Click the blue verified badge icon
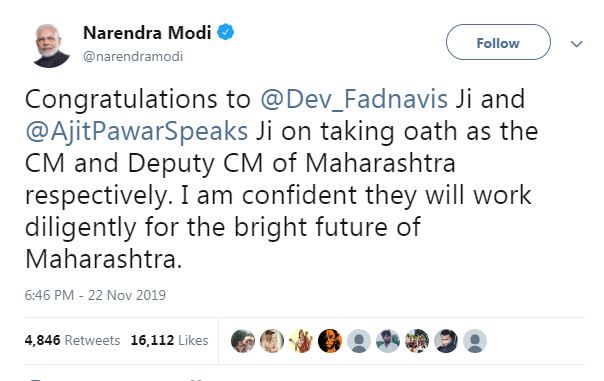 [x=226, y=32]
